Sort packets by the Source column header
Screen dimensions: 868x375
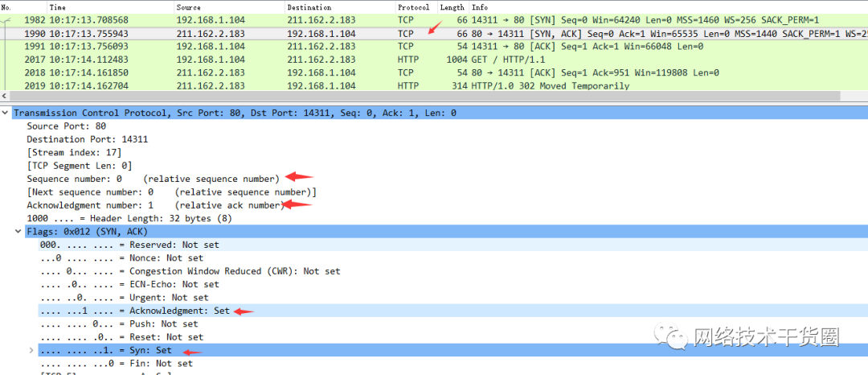pyautogui.click(x=229, y=7)
